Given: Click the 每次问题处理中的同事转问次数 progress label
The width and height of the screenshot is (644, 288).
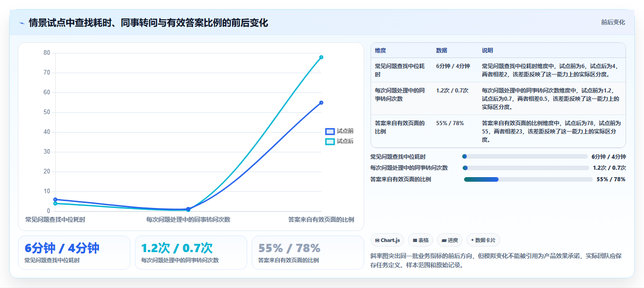Looking at the screenshot, I should (409, 168).
